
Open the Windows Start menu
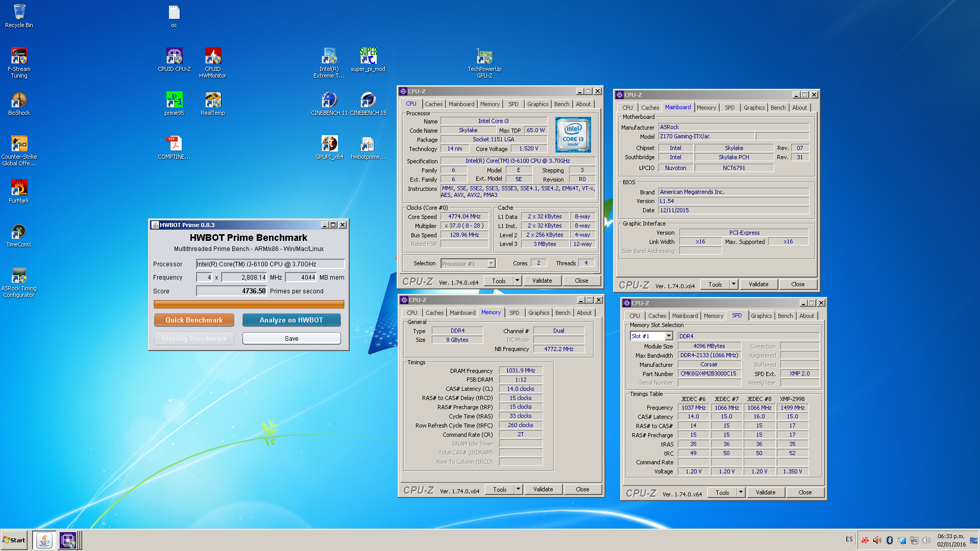click(14, 540)
